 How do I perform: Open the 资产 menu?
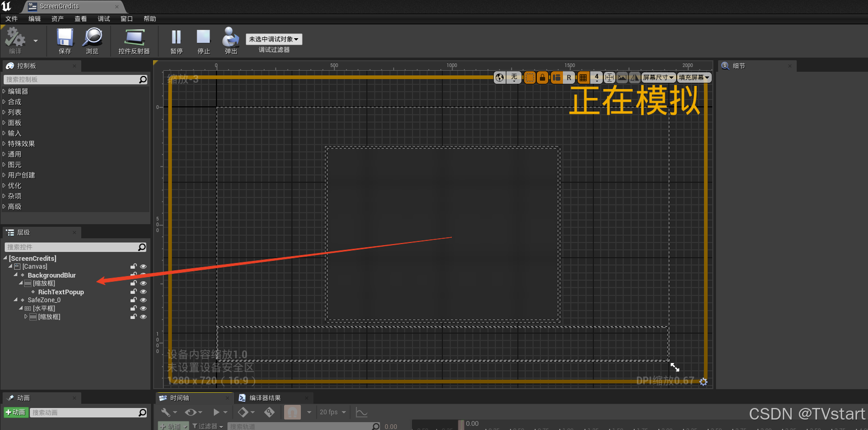click(x=58, y=19)
